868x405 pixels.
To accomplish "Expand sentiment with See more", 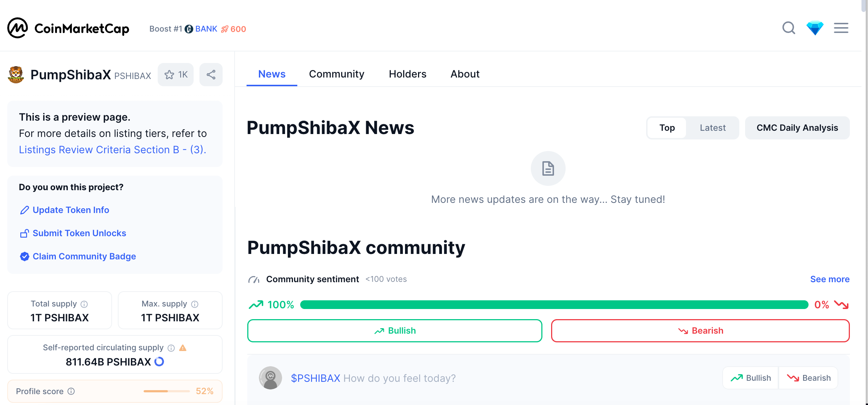I will 830,279.
